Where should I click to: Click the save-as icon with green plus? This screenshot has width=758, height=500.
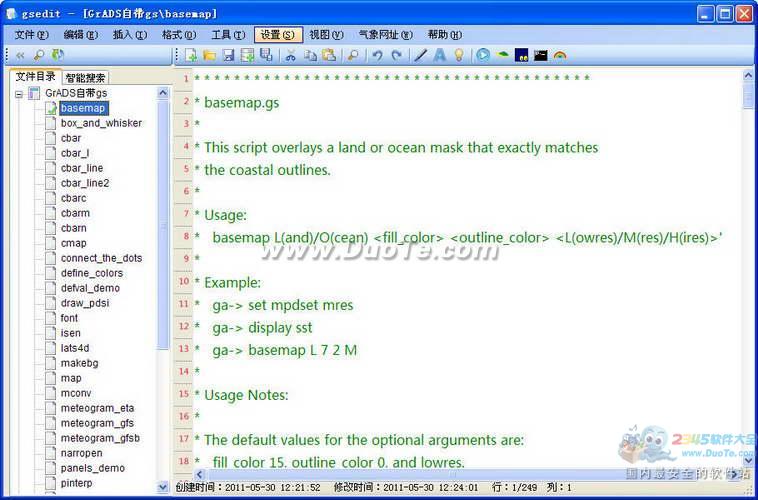pyautogui.click(x=248, y=56)
